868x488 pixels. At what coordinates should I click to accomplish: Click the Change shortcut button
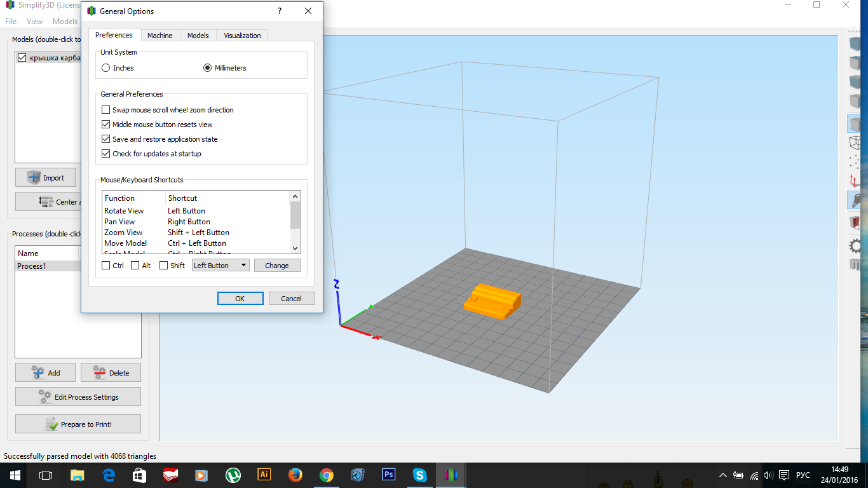277,266
